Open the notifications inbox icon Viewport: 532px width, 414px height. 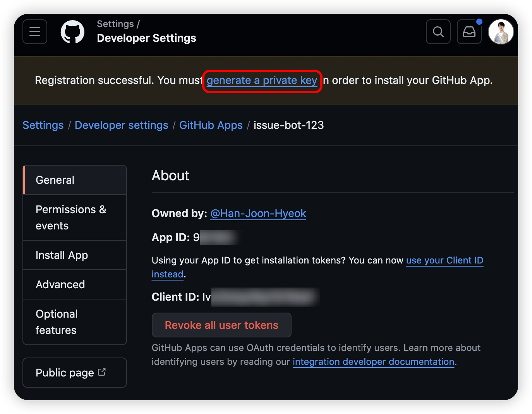pyautogui.click(x=469, y=32)
